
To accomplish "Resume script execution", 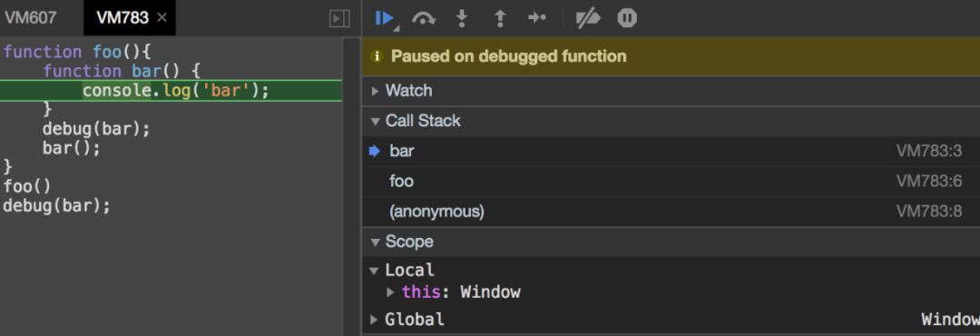I will pos(384,18).
